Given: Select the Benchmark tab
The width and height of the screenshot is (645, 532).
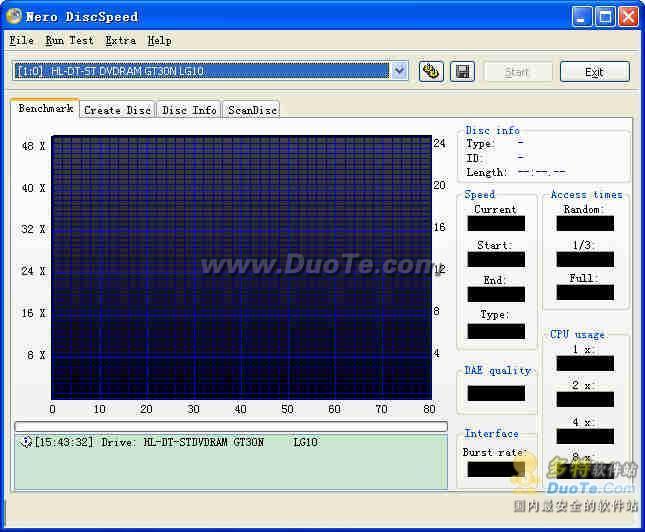Looking at the screenshot, I should click(45, 108).
